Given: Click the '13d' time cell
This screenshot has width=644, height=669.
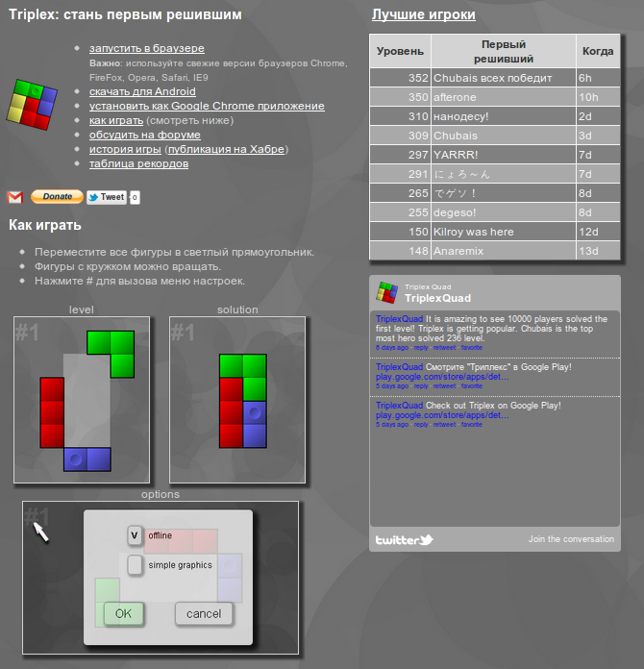Looking at the screenshot, I should (x=598, y=251).
